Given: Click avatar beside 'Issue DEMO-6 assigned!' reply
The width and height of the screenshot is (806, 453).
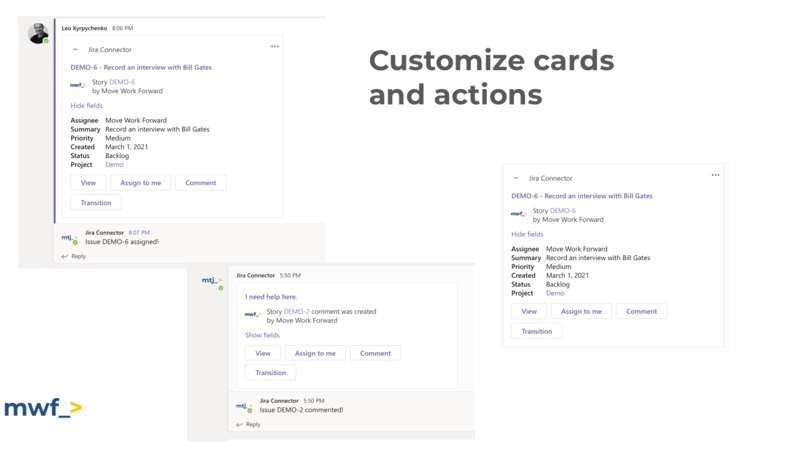Looking at the screenshot, I should click(69, 238).
